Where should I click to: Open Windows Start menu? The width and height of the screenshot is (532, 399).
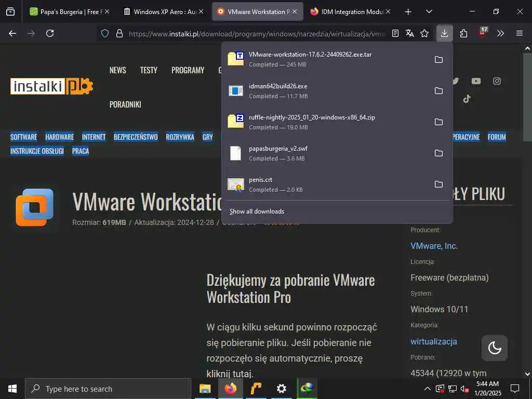12,389
